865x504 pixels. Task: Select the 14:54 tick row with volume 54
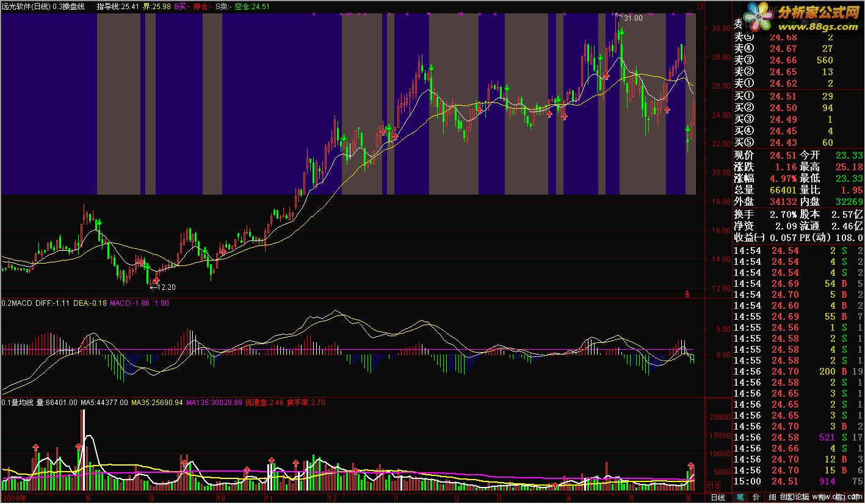coord(798,284)
